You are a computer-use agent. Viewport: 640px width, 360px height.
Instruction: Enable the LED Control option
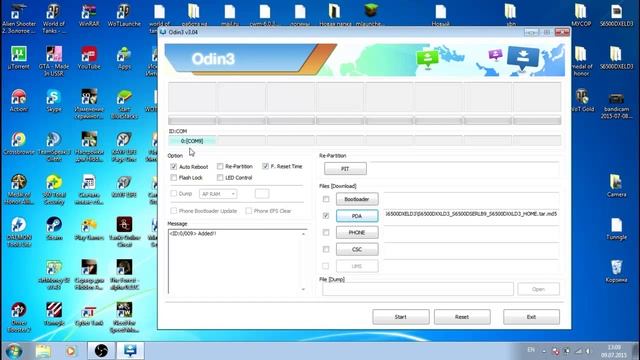point(220,178)
